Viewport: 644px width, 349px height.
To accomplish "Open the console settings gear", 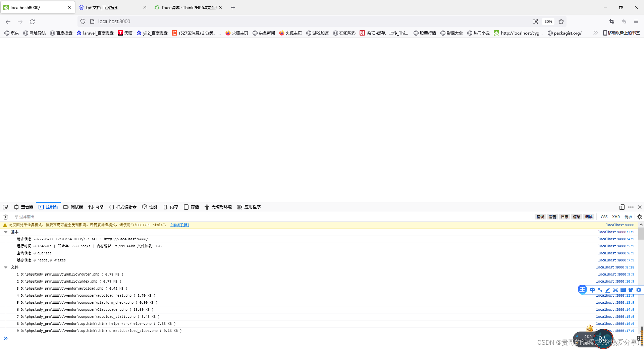I will (x=639, y=217).
